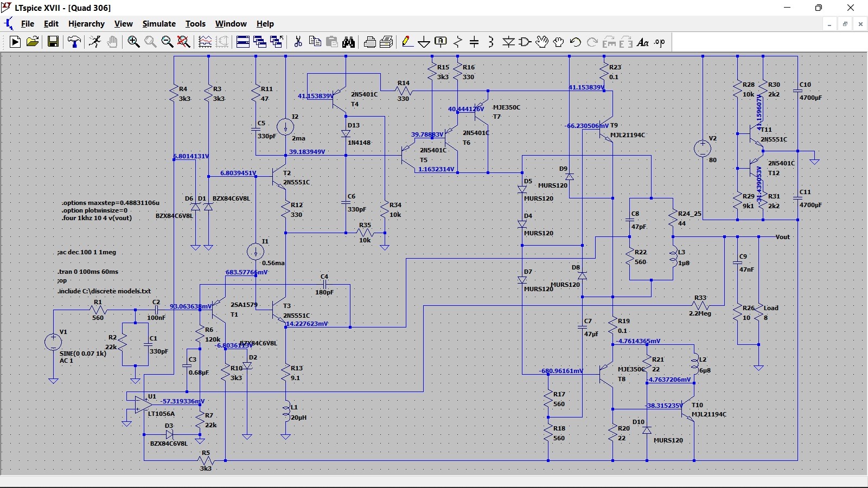This screenshot has width=868, height=488.
Task: Click the Redo arrow icon
Action: pyautogui.click(x=592, y=42)
